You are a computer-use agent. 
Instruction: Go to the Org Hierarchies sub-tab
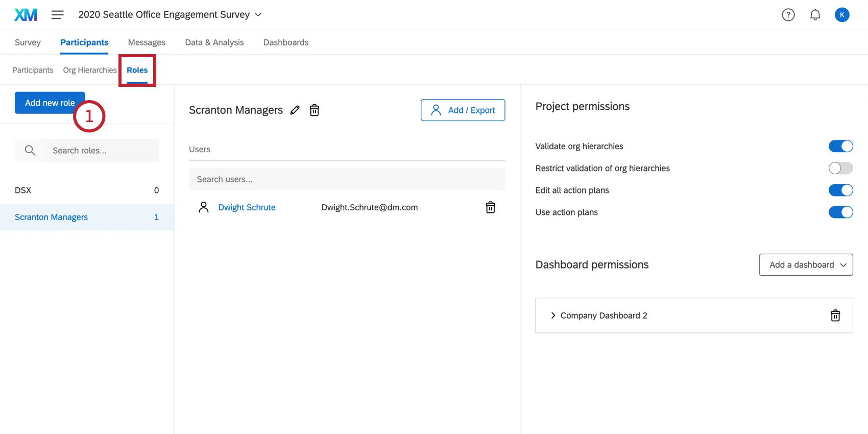(90, 70)
